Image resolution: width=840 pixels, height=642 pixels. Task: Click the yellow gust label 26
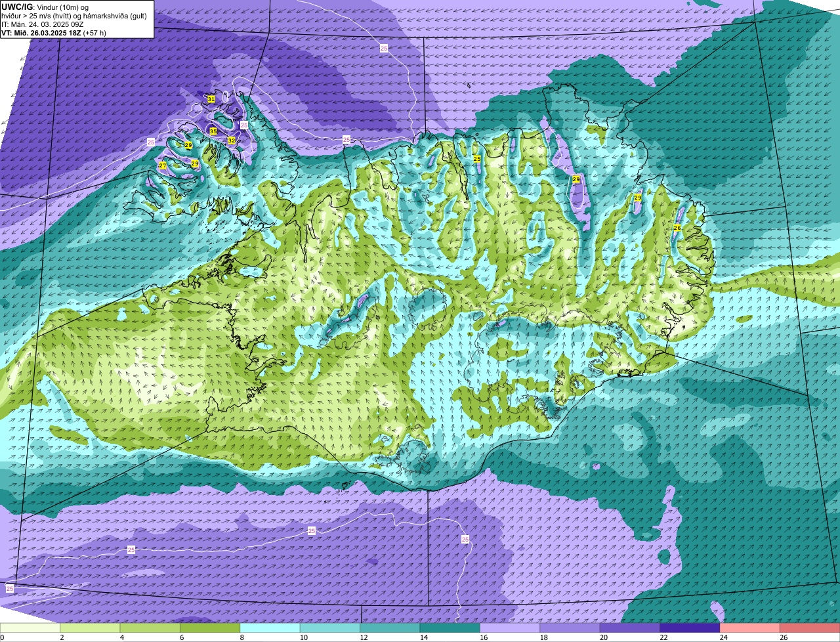tap(677, 228)
